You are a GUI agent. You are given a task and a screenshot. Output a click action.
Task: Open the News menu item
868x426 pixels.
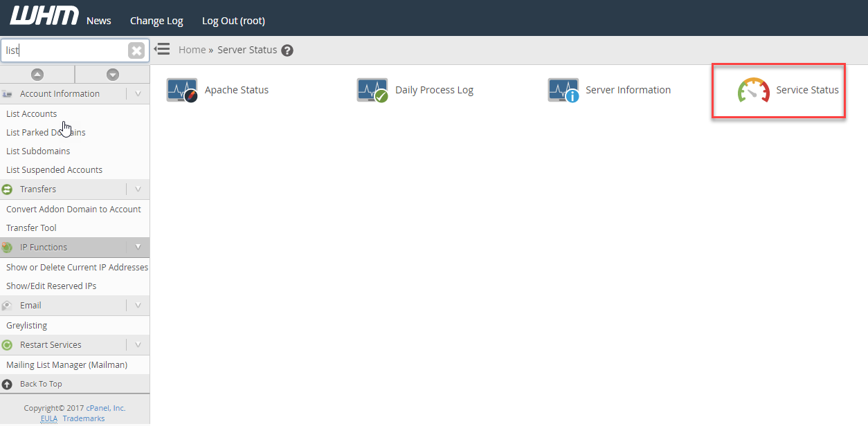click(99, 21)
